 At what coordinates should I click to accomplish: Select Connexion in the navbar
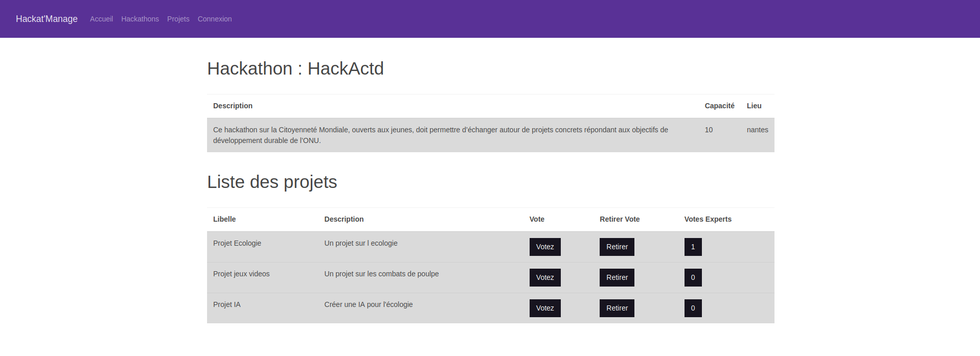(x=215, y=19)
